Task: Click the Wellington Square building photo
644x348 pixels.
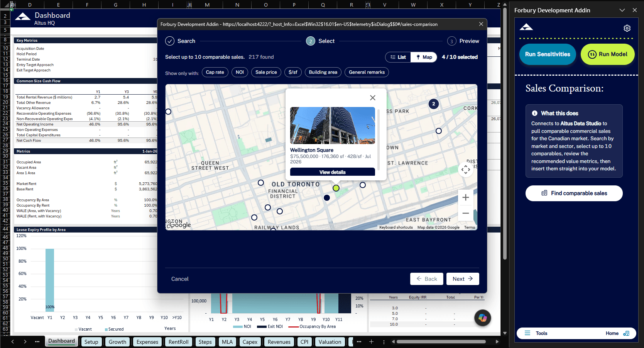Action: [333, 126]
